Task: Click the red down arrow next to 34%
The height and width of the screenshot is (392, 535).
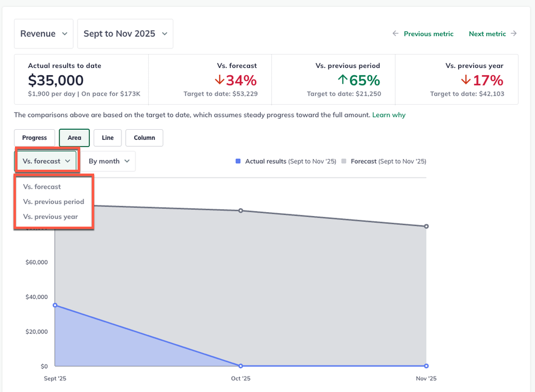Action: pos(220,80)
